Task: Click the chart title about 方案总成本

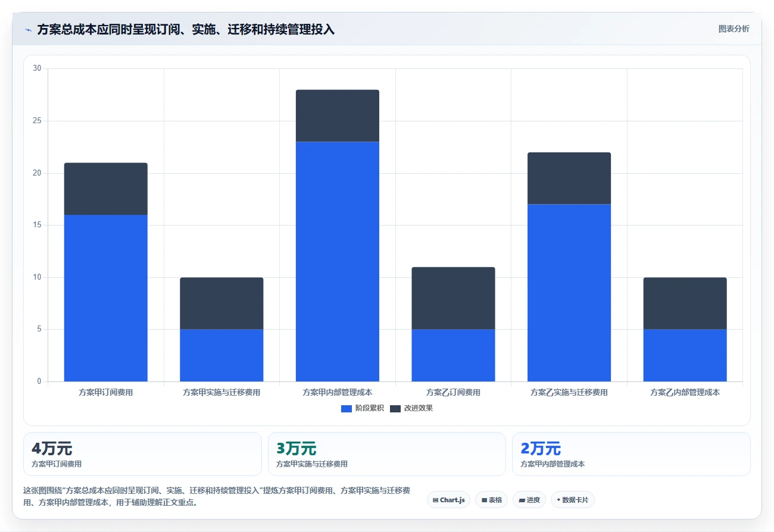Action: coord(186,30)
